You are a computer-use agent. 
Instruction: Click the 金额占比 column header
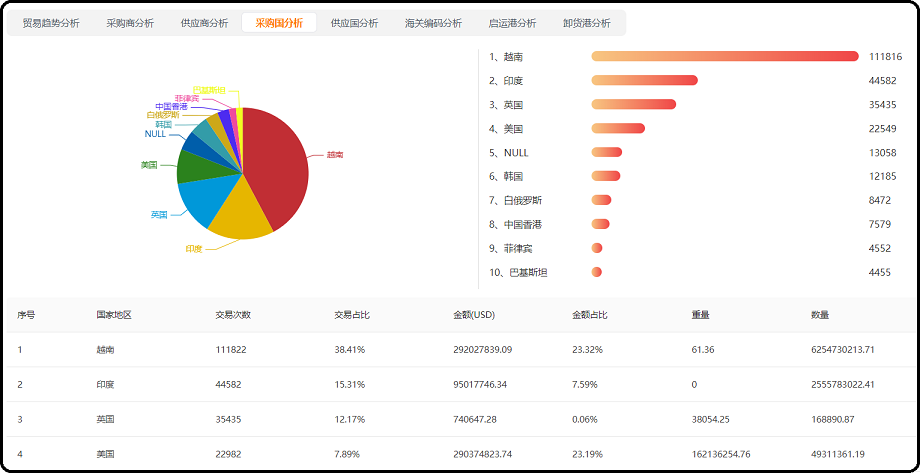coord(590,315)
